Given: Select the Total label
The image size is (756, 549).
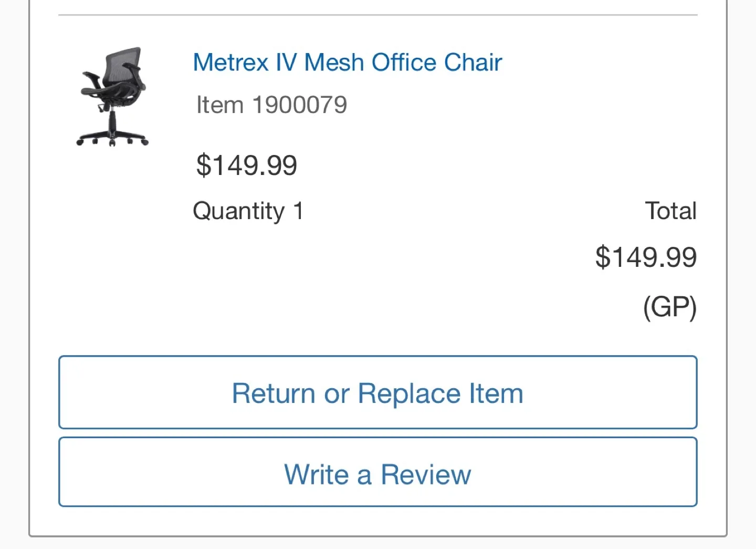Looking at the screenshot, I should click(670, 210).
